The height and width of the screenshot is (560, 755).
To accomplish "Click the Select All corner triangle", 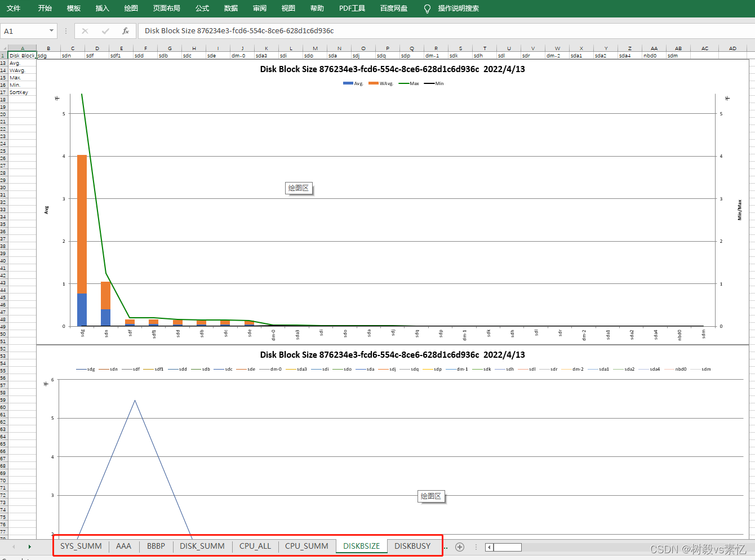I will pyautogui.click(x=4, y=48).
